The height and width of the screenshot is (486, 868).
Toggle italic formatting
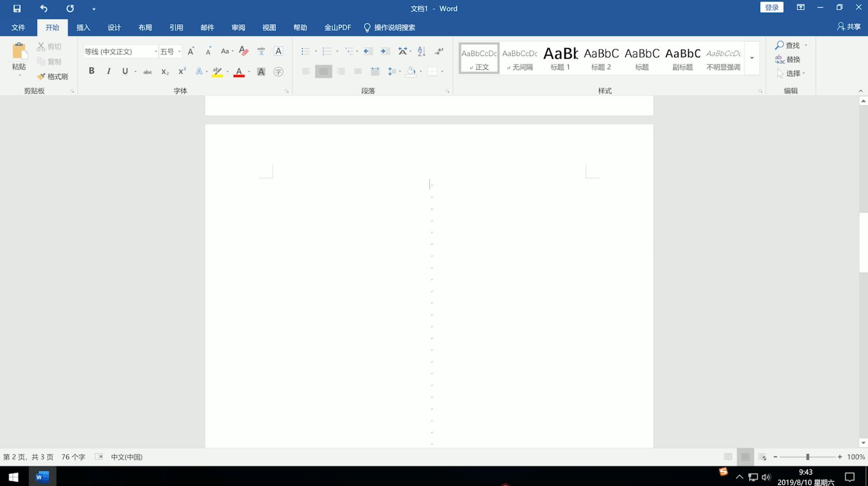(x=108, y=71)
